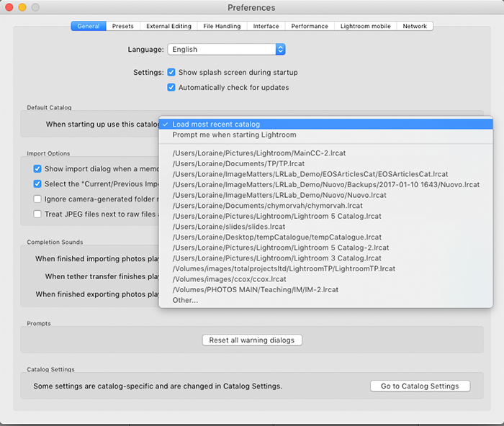This screenshot has width=504, height=426.
Task: Go to the Interface tab
Action: coord(266,26)
